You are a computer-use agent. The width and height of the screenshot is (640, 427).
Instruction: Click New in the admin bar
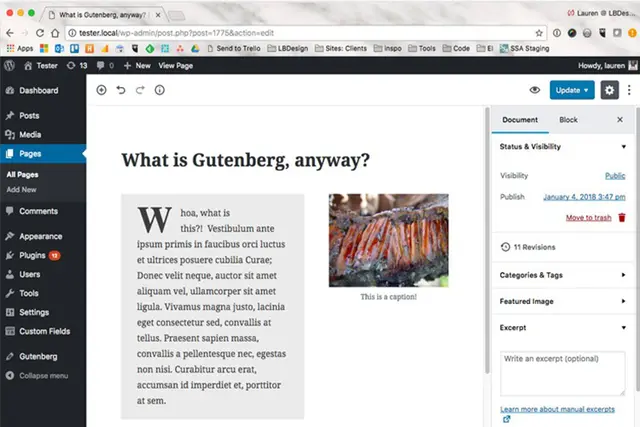coord(137,65)
